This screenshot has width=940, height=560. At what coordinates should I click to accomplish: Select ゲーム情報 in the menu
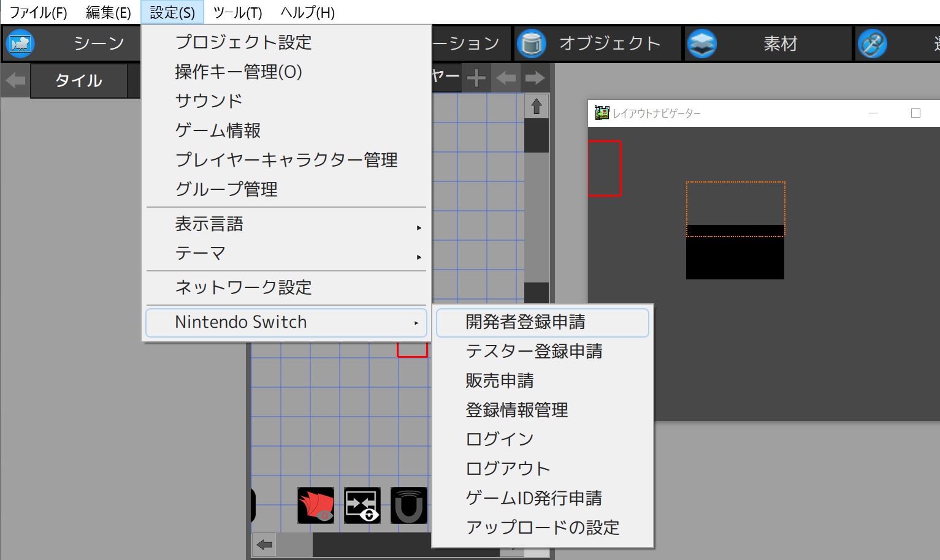pyautogui.click(x=286, y=131)
